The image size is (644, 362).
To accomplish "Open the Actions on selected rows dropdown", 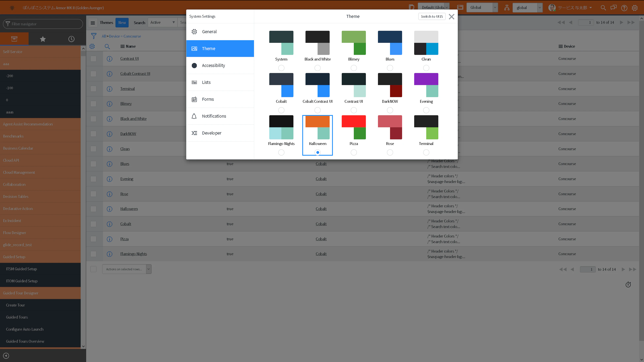I will (127, 269).
